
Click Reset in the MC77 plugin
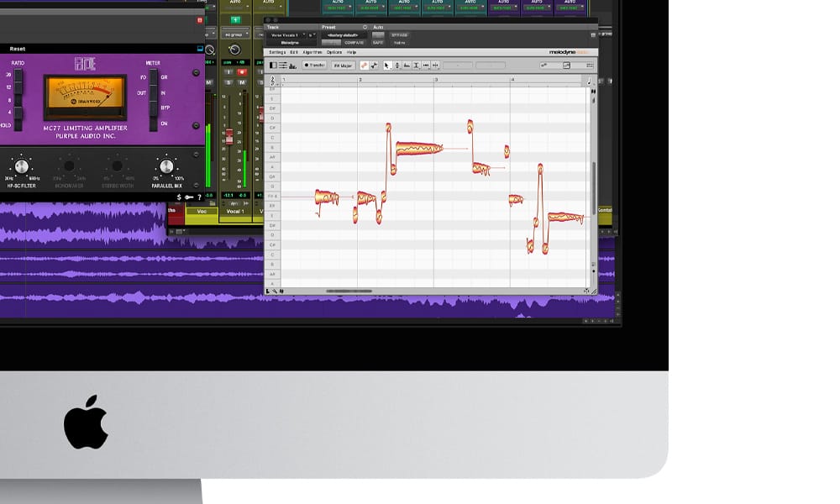17,49
